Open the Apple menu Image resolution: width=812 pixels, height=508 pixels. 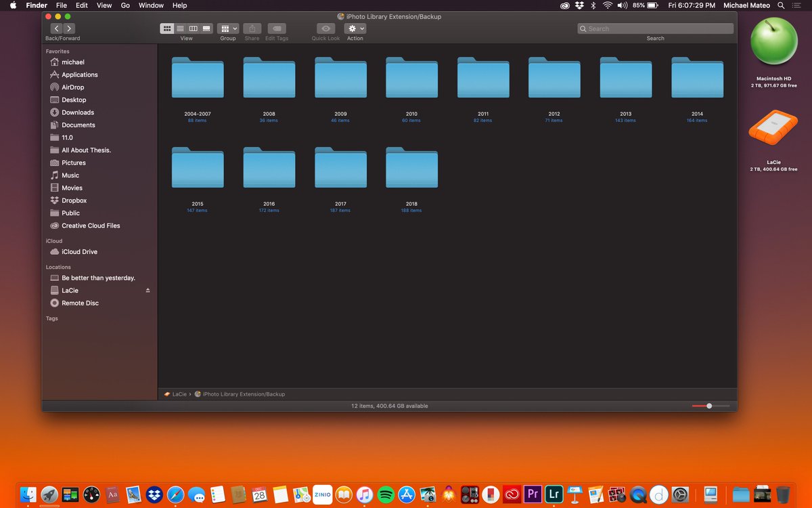13,5
